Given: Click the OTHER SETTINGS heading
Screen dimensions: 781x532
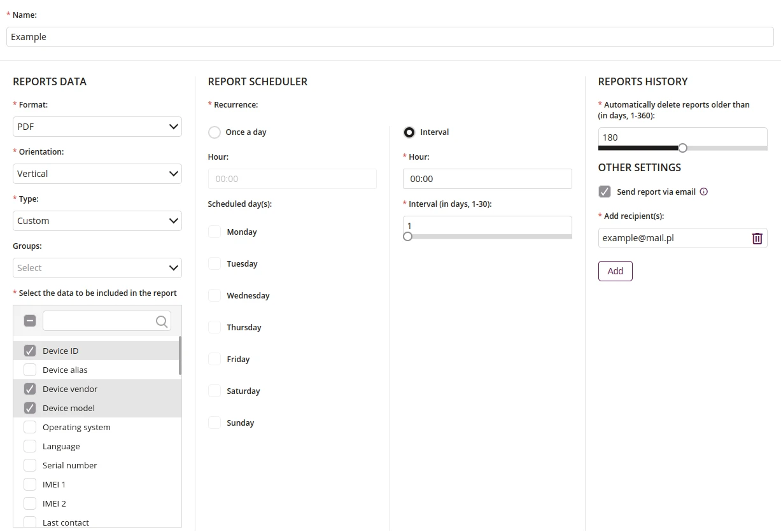Looking at the screenshot, I should pyautogui.click(x=640, y=167).
